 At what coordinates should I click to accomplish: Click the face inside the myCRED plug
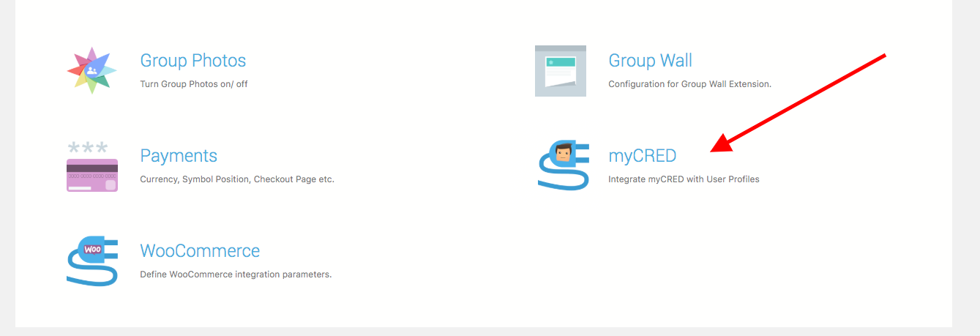tap(564, 153)
